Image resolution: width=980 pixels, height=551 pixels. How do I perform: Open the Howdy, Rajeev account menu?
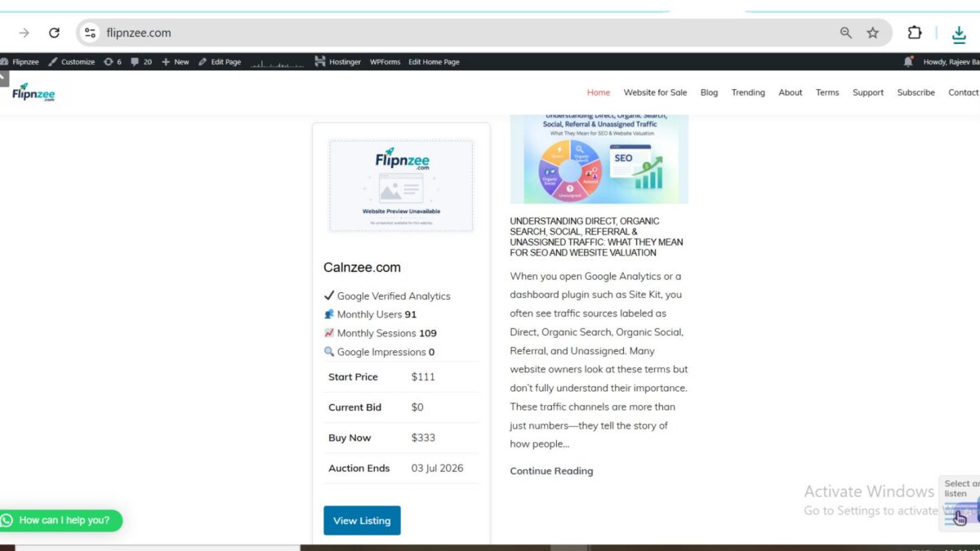point(951,62)
